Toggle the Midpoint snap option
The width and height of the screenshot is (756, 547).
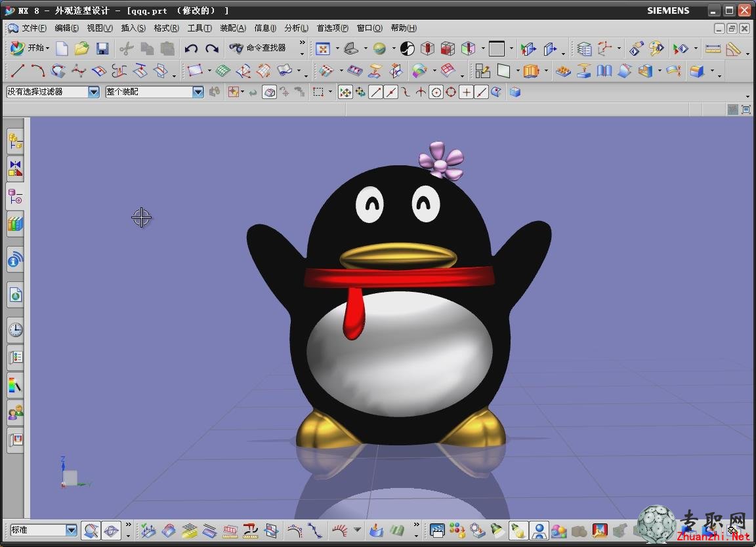pyautogui.click(x=391, y=92)
